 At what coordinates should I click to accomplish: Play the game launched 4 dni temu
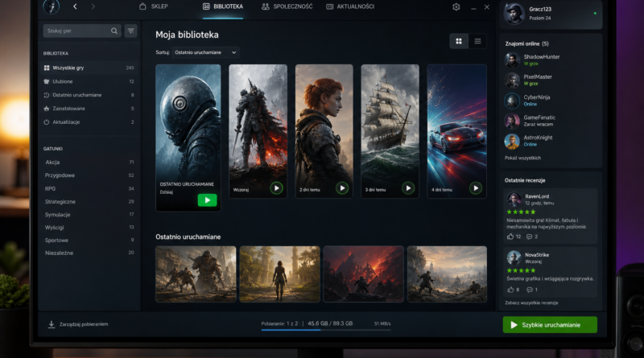pos(476,188)
